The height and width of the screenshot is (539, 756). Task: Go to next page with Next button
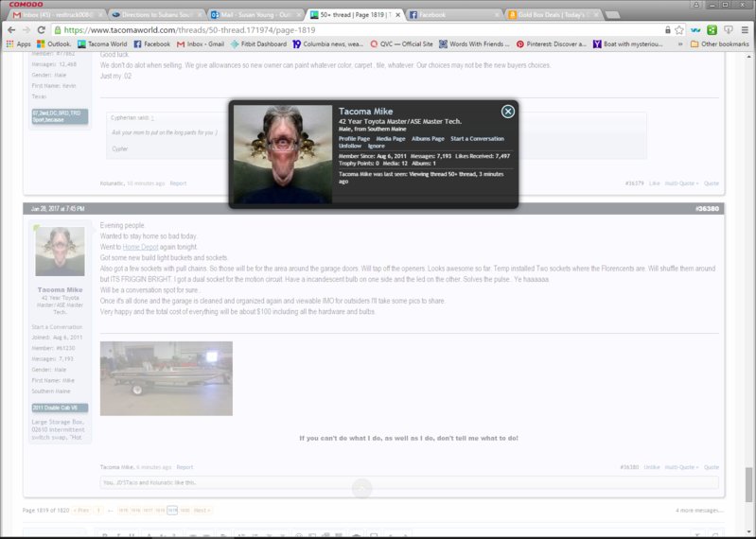[x=202, y=510]
